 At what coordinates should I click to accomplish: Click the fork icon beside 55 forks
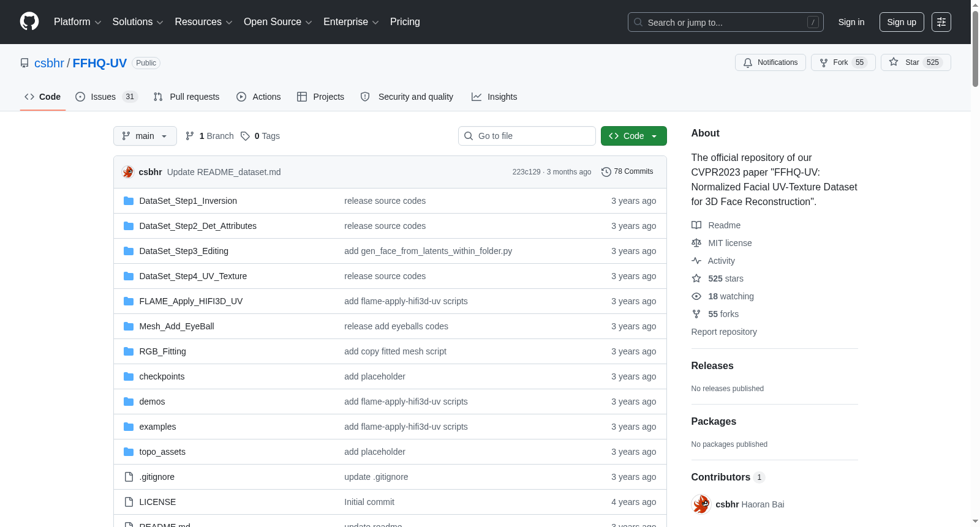pos(696,314)
